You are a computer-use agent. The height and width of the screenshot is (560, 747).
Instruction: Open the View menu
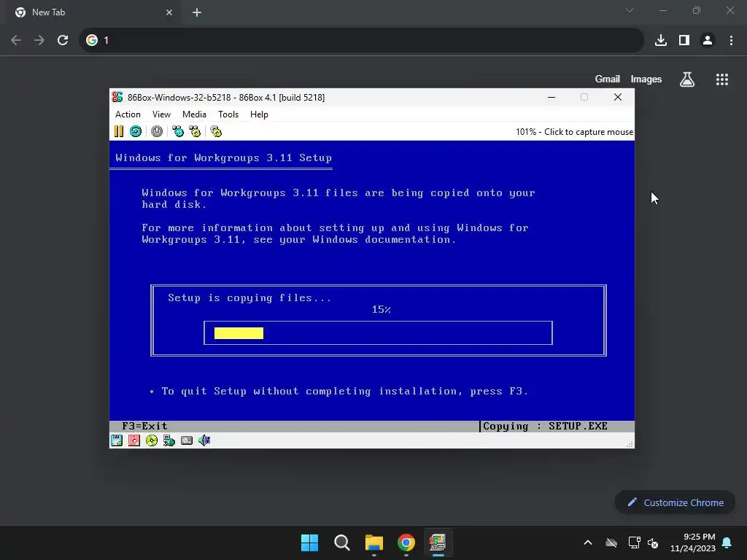click(161, 114)
